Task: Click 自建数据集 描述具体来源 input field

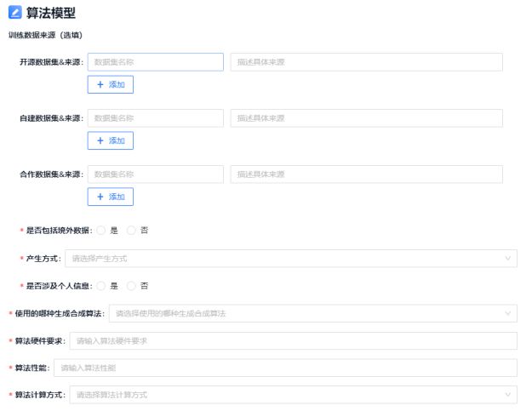Action: [366, 117]
